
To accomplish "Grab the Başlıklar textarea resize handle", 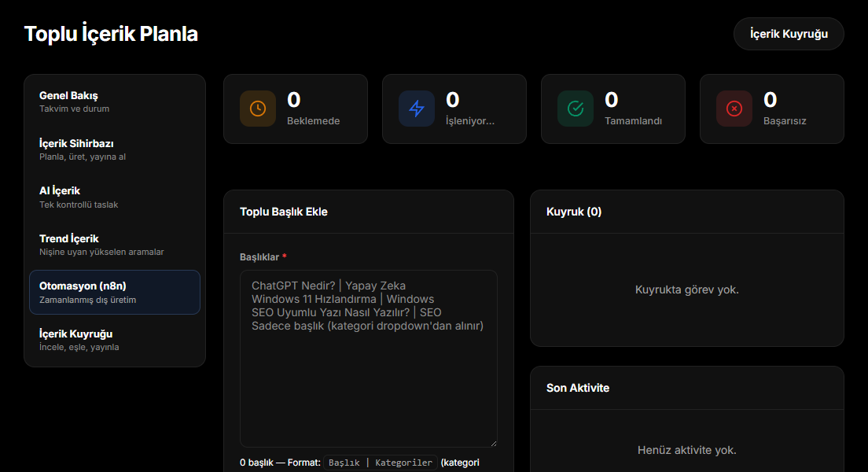I will point(493,443).
